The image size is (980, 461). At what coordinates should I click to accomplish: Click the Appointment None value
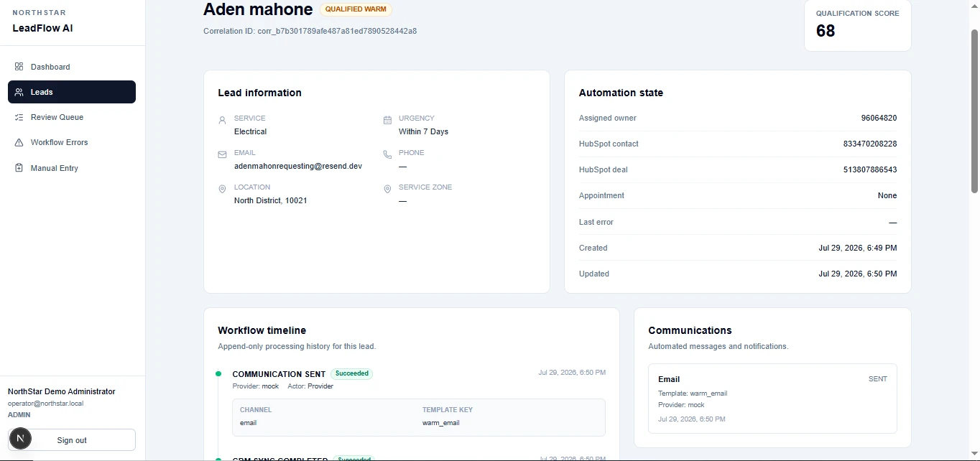pyautogui.click(x=887, y=195)
